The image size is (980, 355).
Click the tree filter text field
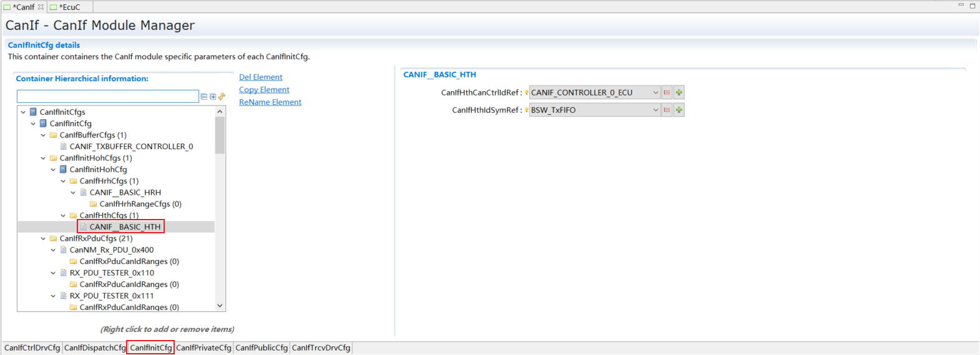tap(107, 96)
